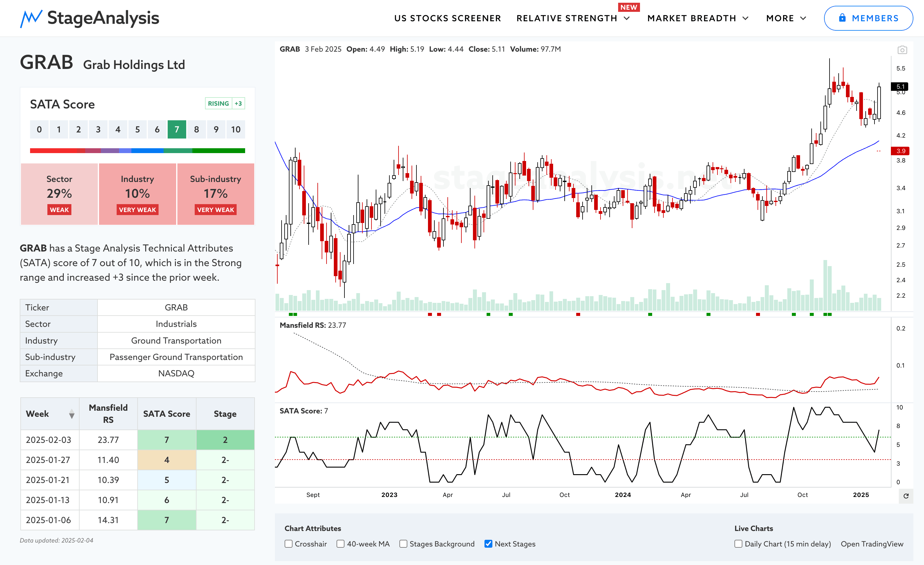Uncheck the Next Stages checkbox
Screen dimensions: 924x565
pyautogui.click(x=488, y=544)
